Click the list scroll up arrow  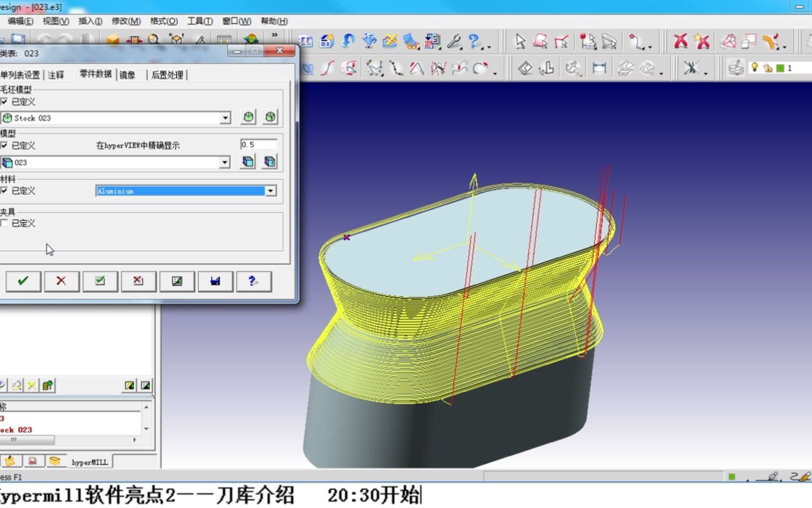point(147,407)
